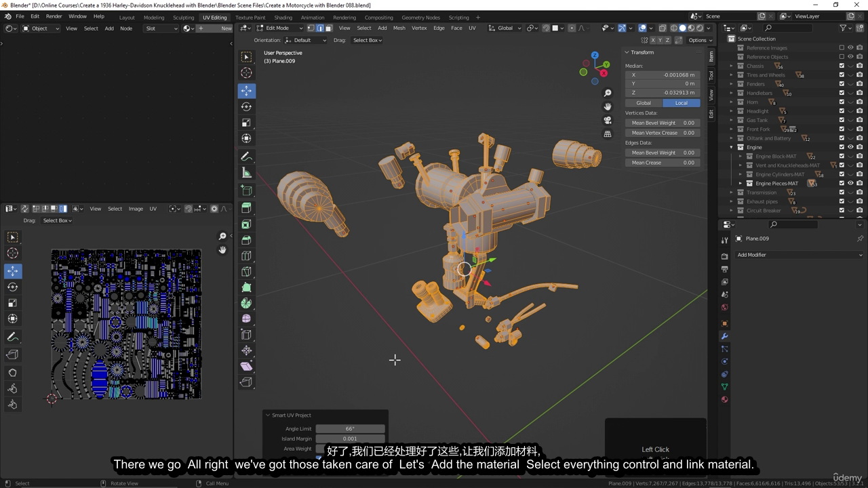Open the Edit Mode dropdown
The width and height of the screenshot is (868, 488).
click(279, 28)
